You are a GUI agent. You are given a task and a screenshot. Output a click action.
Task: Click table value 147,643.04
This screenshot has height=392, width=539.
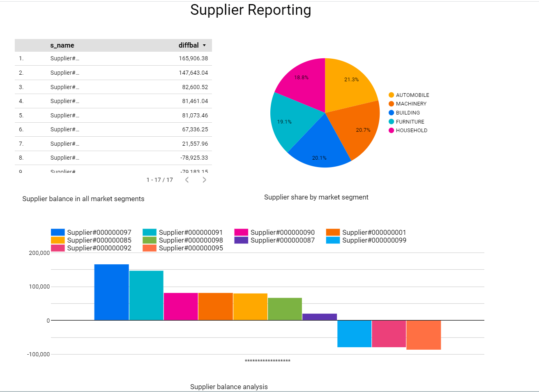(193, 73)
